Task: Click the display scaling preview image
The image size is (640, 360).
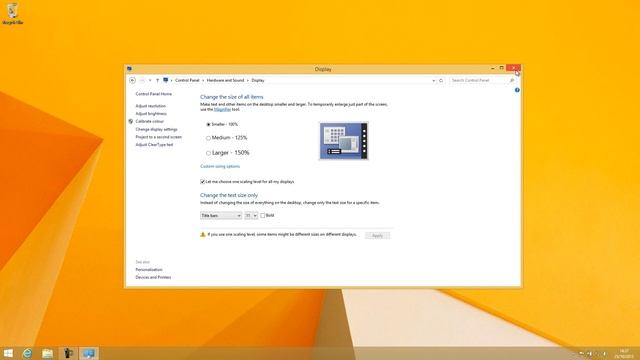Action: [x=344, y=141]
